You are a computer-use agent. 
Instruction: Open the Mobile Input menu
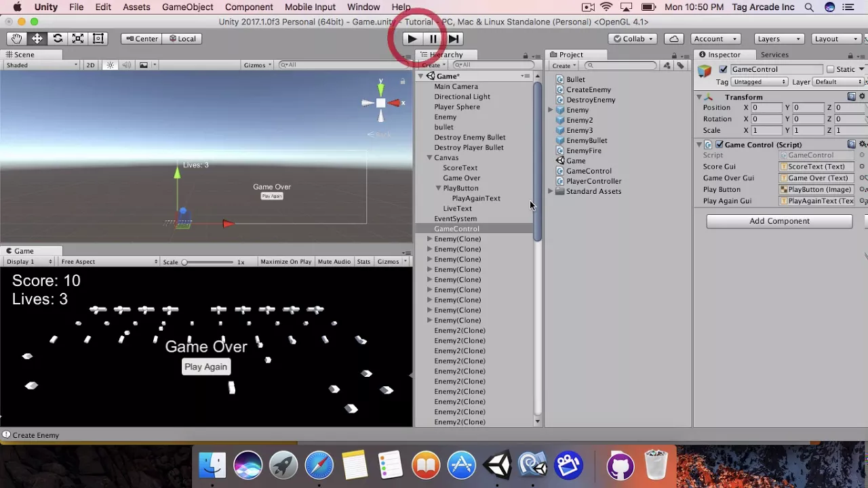coord(310,7)
